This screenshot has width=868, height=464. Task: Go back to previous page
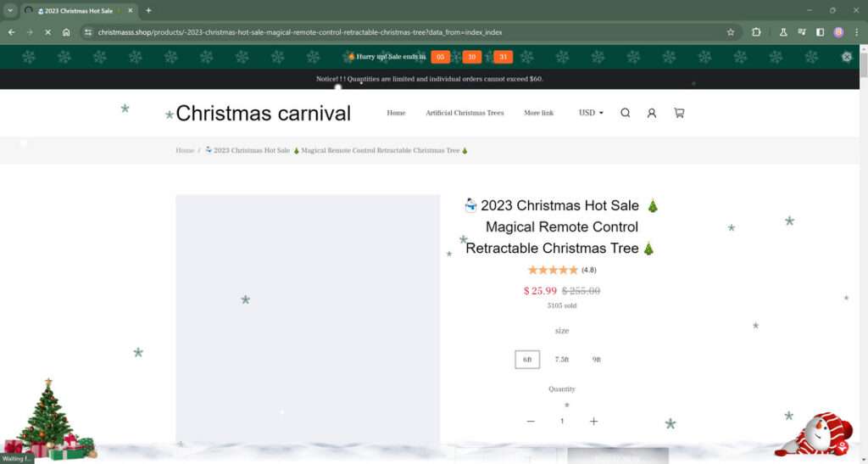pyautogui.click(x=11, y=32)
